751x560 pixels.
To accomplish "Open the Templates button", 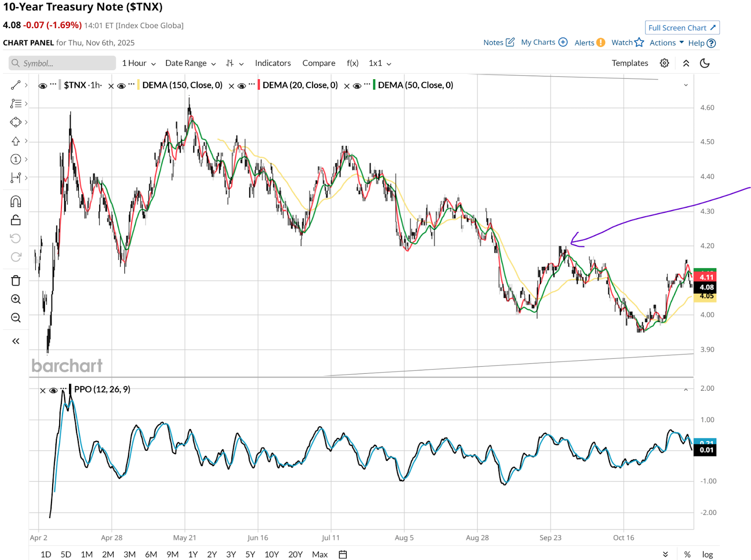I will [629, 63].
